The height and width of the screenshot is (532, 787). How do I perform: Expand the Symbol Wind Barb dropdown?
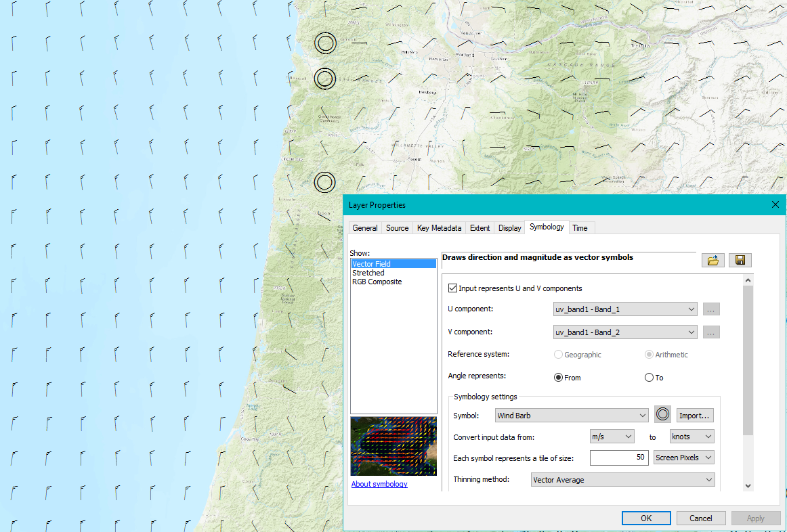point(572,415)
